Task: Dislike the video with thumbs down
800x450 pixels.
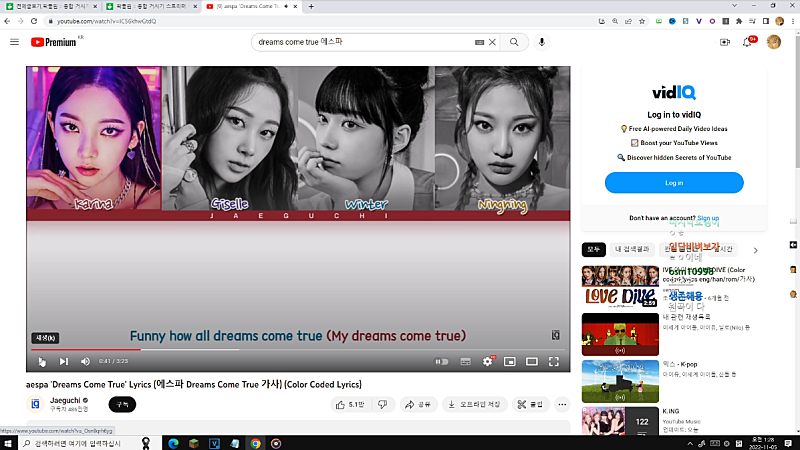Action: pos(382,405)
